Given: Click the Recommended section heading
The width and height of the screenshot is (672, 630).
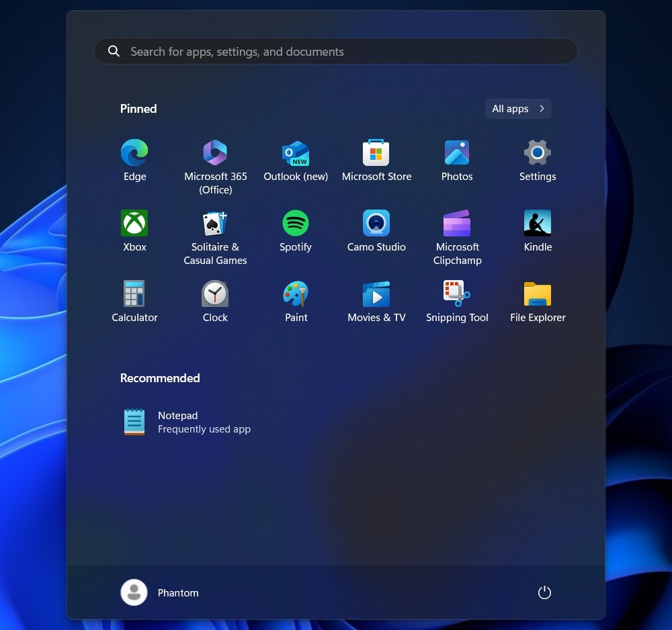Looking at the screenshot, I should 160,378.
